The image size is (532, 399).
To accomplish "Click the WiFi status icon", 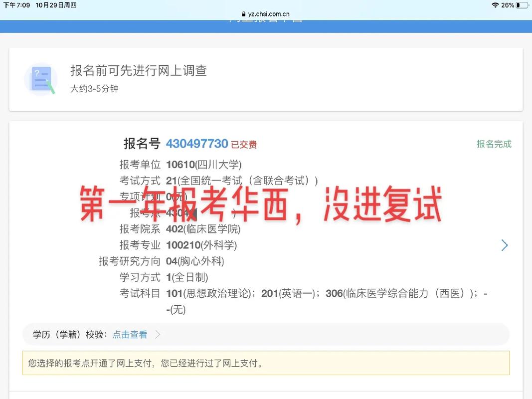I will [496, 5].
